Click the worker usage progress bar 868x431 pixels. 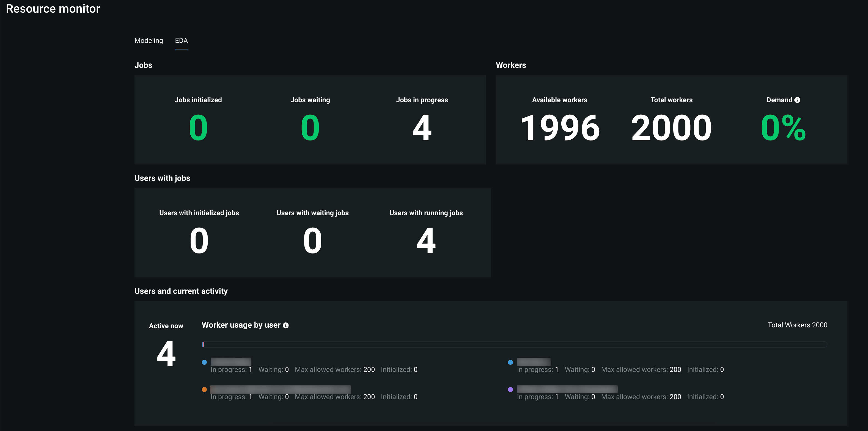[514, 344]
